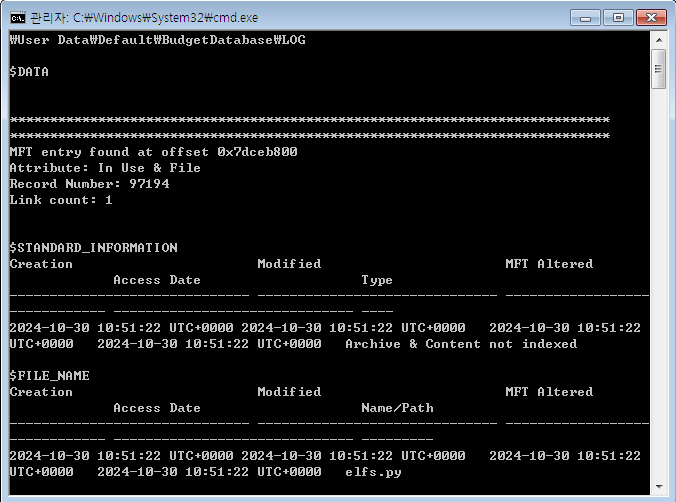The image size is (676, 502).
Task: Click the elfs.py file name
Action: 373,472
